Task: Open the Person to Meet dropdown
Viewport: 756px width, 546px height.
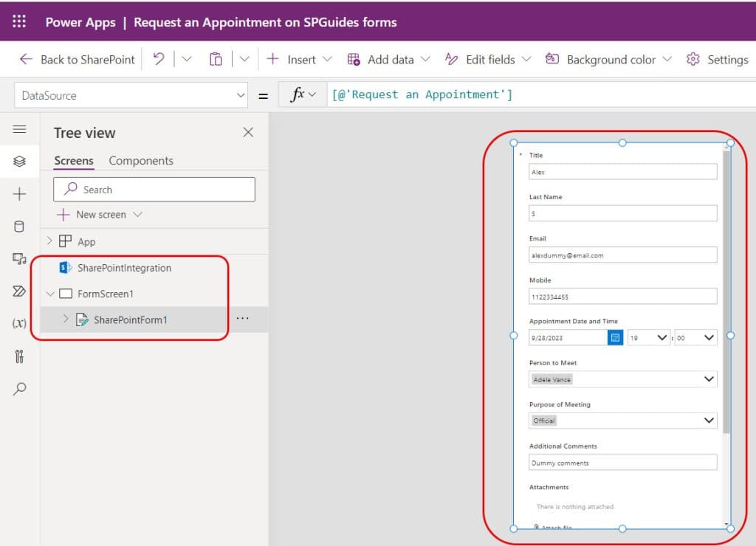Action: pyautogui.click(x=622, y=379)
